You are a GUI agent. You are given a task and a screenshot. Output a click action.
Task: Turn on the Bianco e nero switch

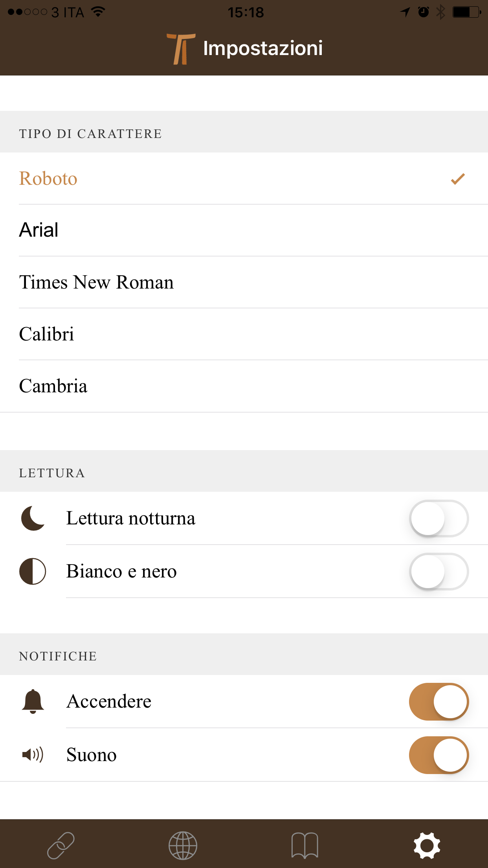tap(438, 571)
